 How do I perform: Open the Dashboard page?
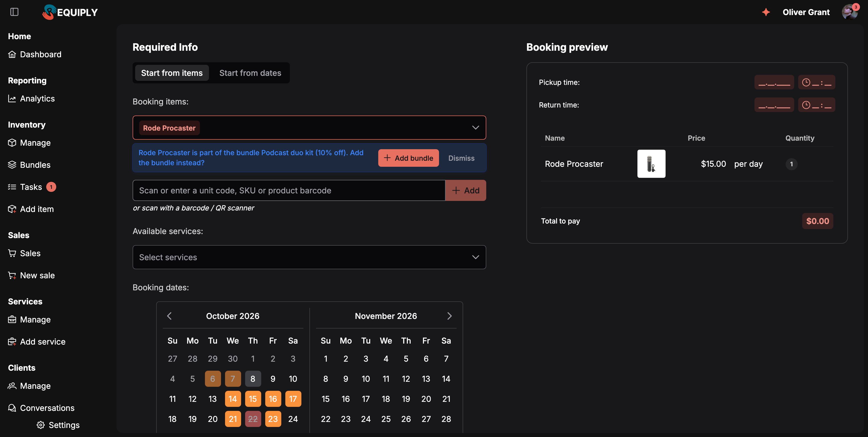pyautogui.click(x=35, y=54)
